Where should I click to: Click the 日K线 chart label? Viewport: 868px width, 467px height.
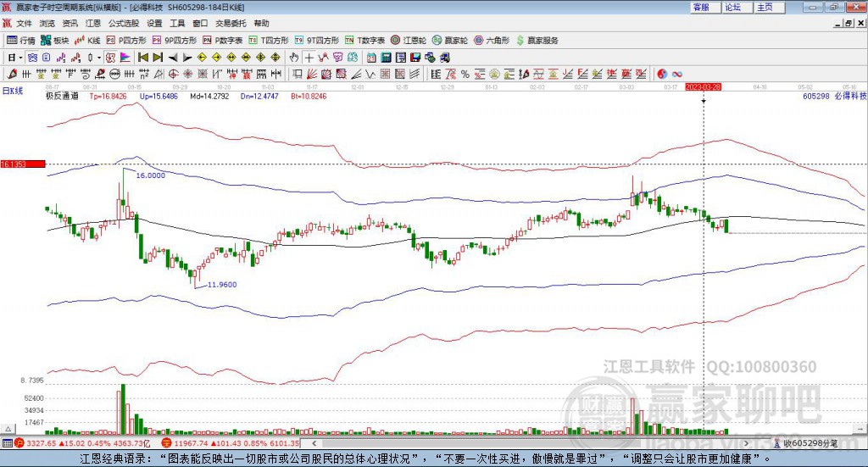tap(13, 91)
